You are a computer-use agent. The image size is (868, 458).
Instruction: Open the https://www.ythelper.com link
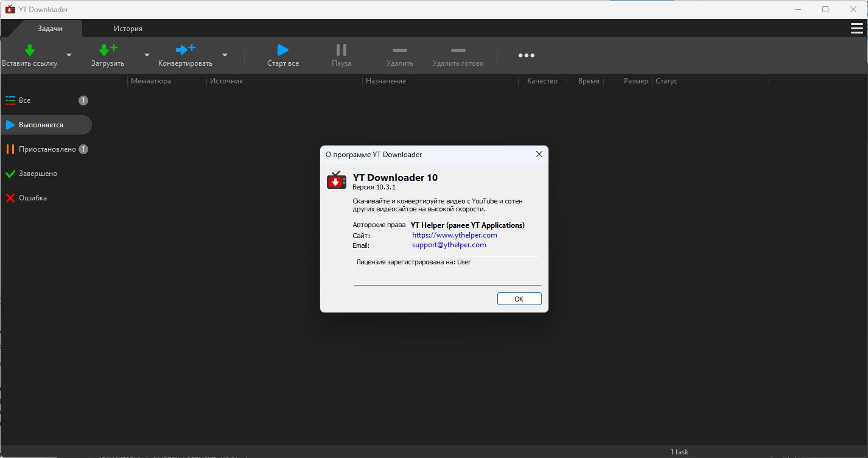455,235
